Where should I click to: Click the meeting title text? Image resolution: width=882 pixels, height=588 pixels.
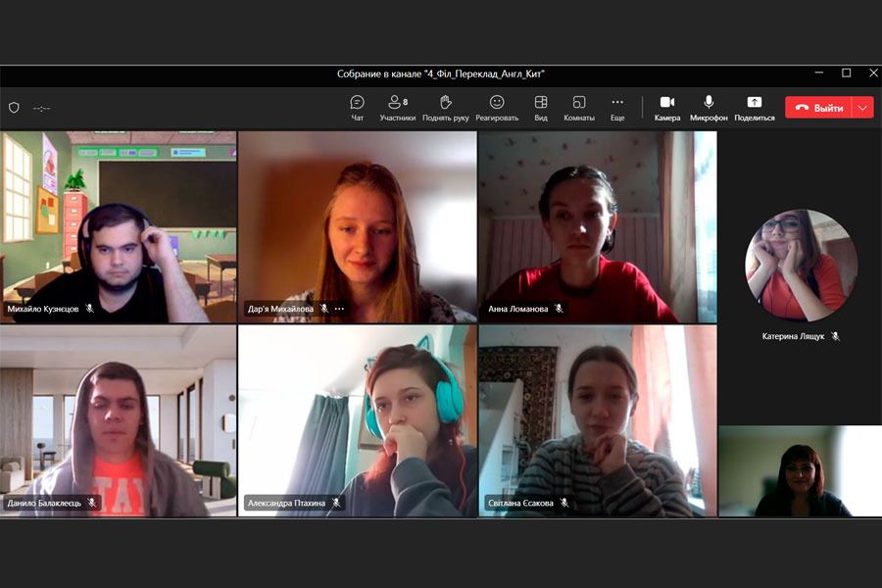440,73
